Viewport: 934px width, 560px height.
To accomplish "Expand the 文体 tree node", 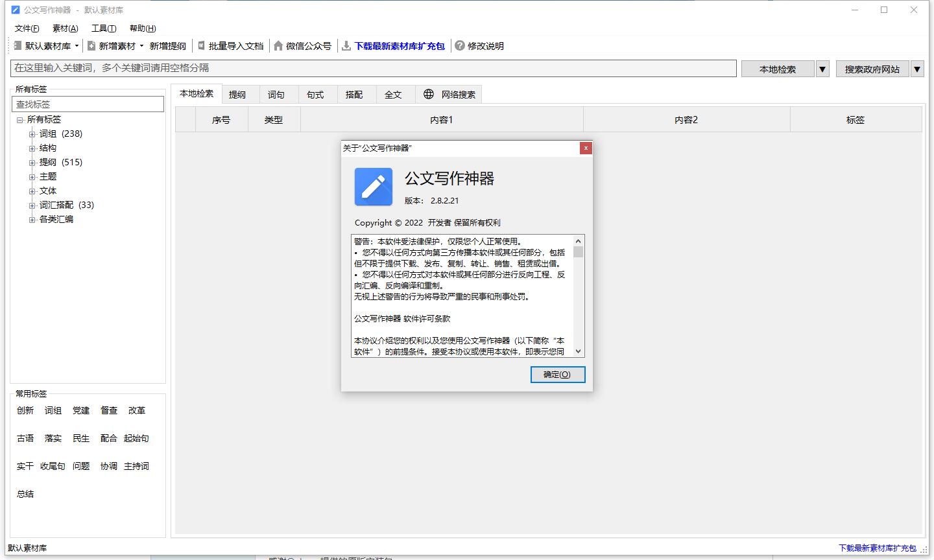I will tap(32, 191).
